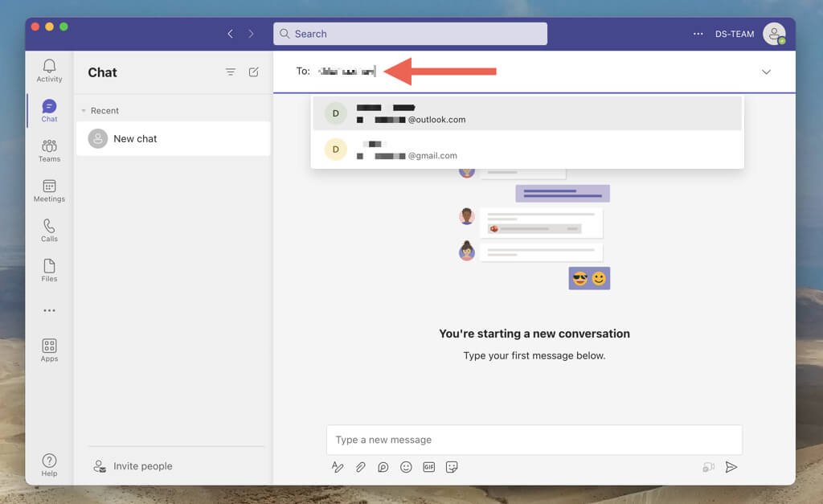This screenshot has height=504, width=823.
Task: Go forward with the right arrow
Action: pyautogui.click(x=251, y=34)
